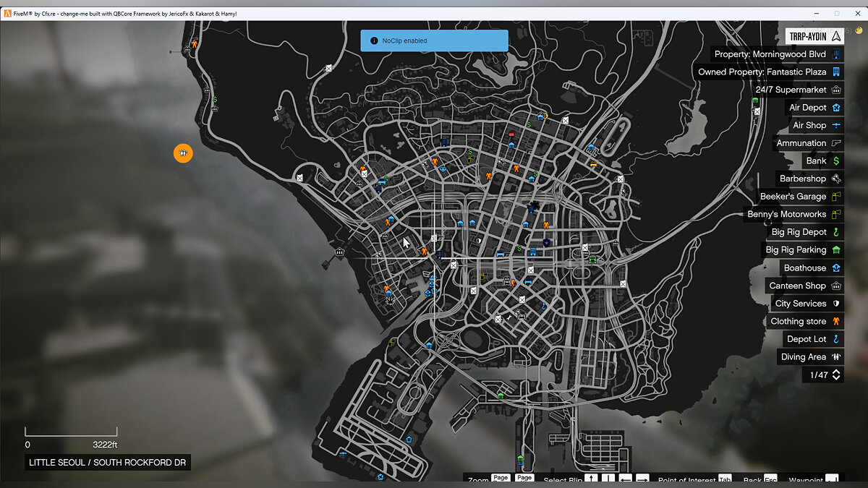868x488 pixels.
Task: Click the Barbershop scissors icon in the legend
Action: pyautogui.click(x=836, y=179)
